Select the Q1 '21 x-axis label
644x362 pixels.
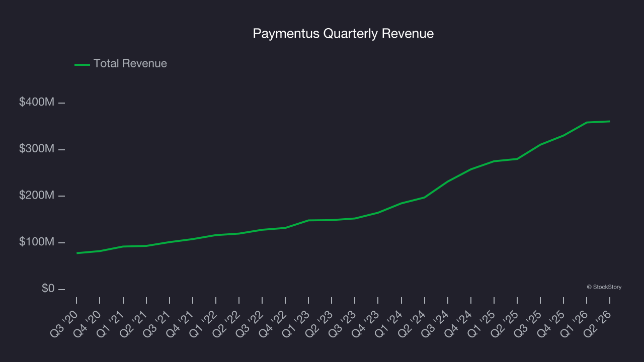tap(110, 323)
